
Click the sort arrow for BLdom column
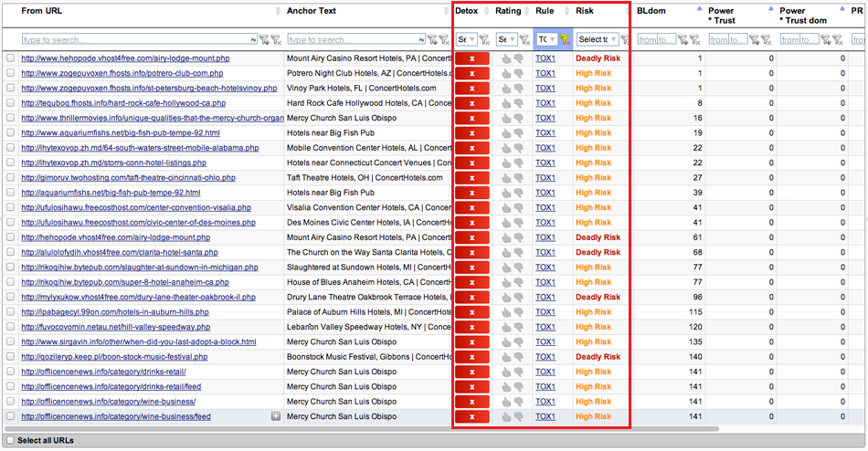pyautogui.click(x=699, y=9)
